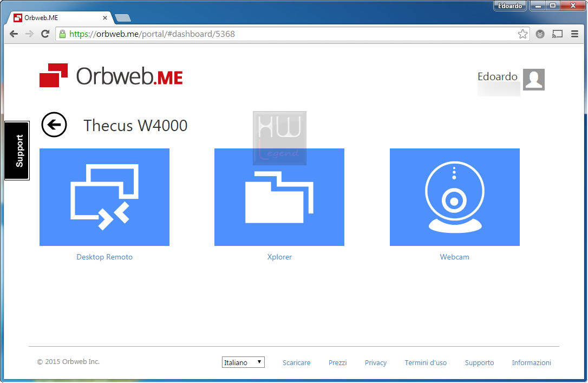Click the Desktop Remoto link
The width and height of the screenshot is (588, 383).
coord(104,257)
